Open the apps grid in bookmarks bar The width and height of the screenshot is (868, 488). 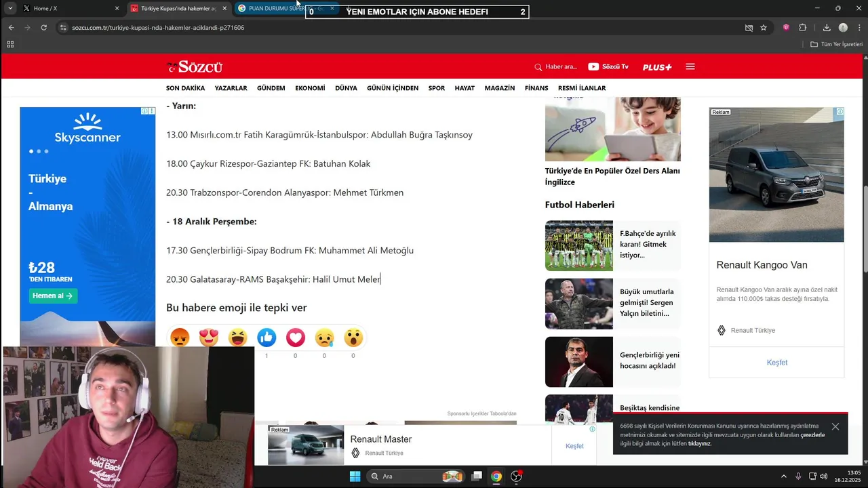10,44
